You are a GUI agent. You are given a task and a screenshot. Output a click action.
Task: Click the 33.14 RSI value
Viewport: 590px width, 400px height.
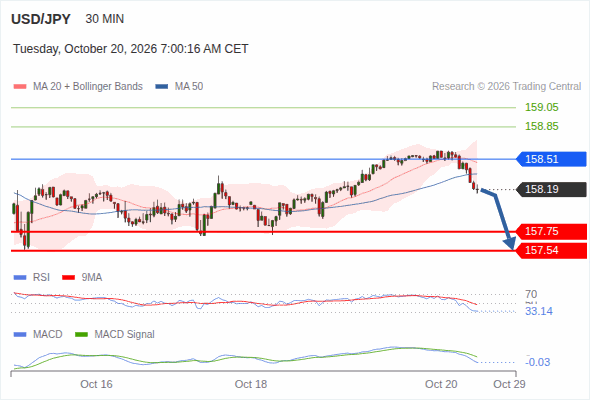pos(539,311)
